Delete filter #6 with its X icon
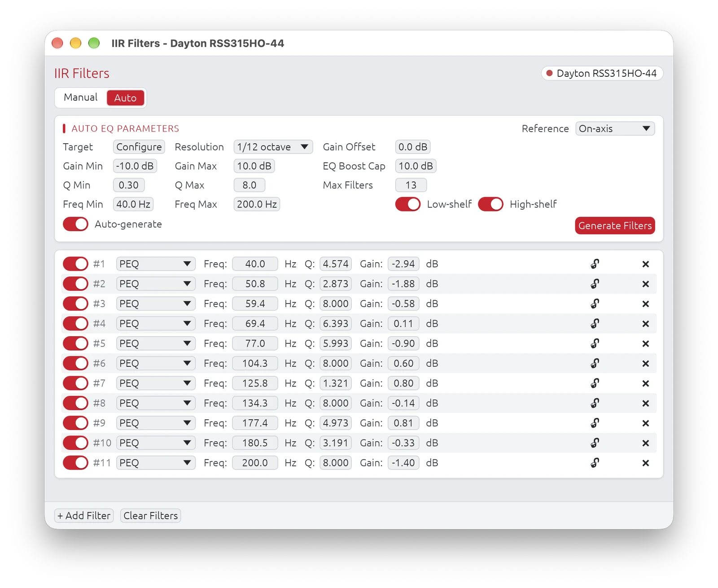The width and height of the screenshot is (718, 588). point(646,364)
